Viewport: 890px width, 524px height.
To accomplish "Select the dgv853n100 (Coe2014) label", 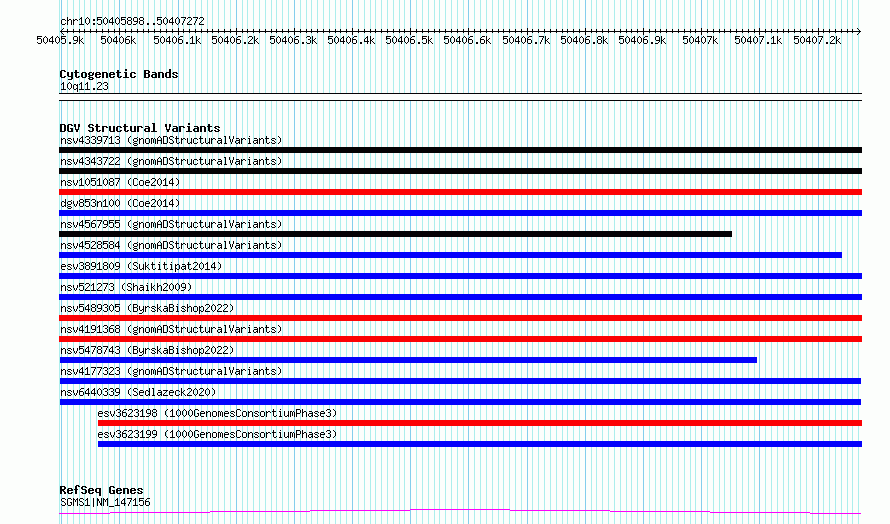I will pos(120,203).
